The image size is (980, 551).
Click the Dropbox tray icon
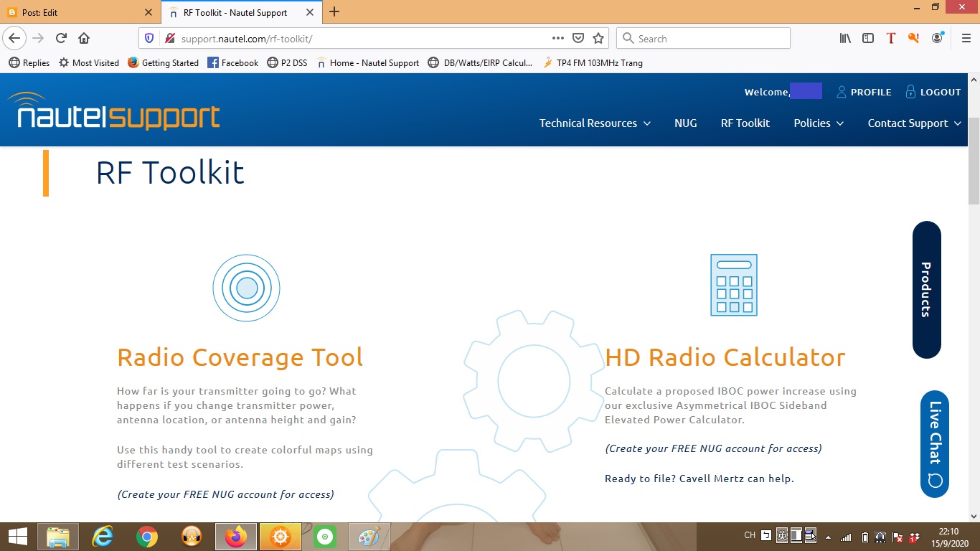click(x=914, y=537)
